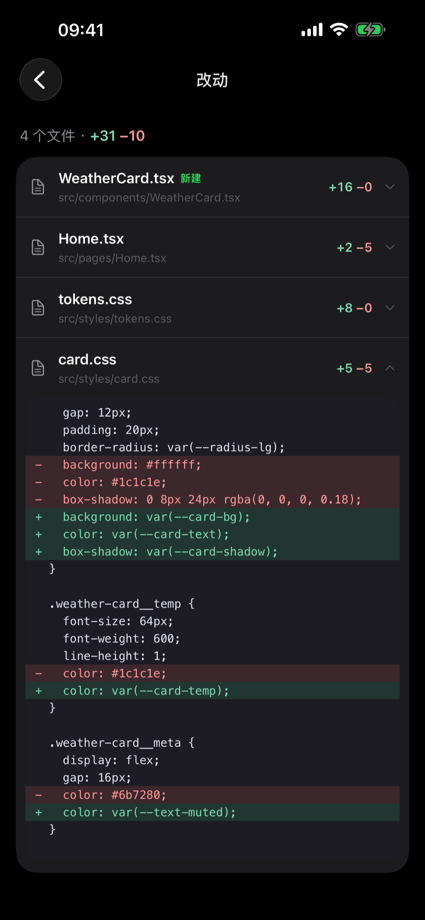Tap the +31 −10 total summary
The height and width of the screenshot is (920, 425).
tap(117, 136)
